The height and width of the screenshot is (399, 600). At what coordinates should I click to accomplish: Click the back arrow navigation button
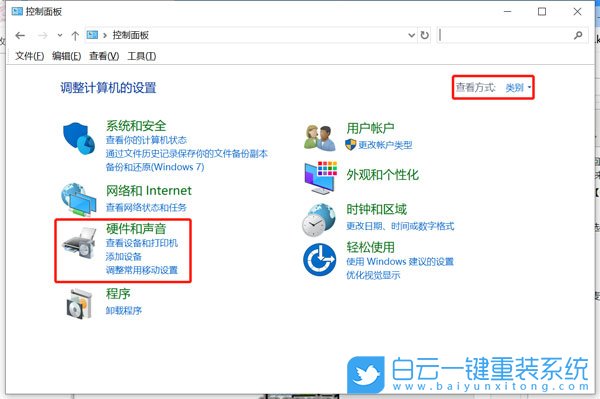point(20,36)
